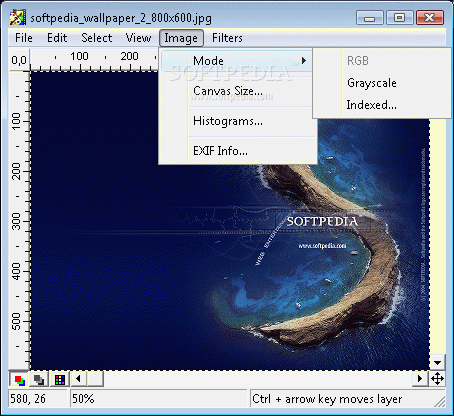Close the open Image menu
The width and height of the screenshot is (454, 416).
(x=181, y=38)
